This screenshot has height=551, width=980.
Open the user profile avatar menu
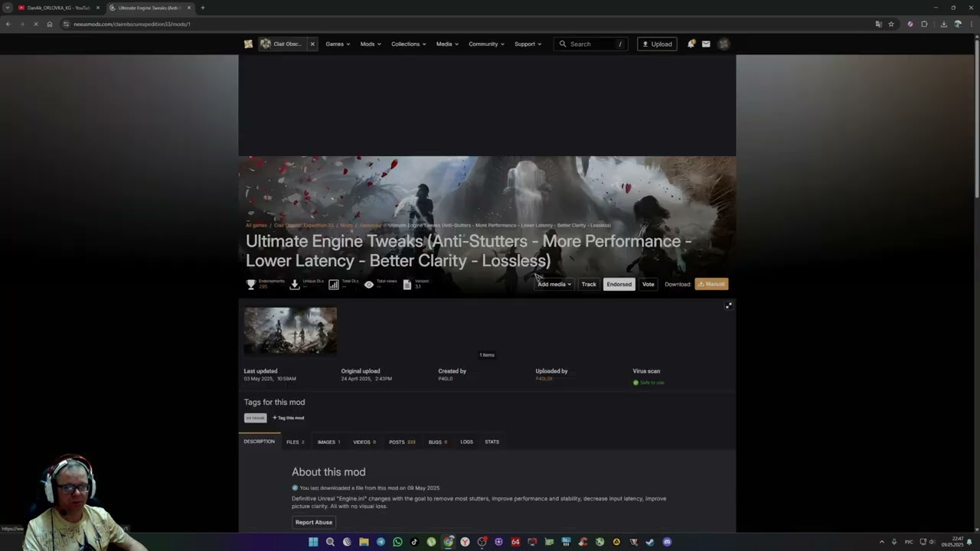pos(724,44)
